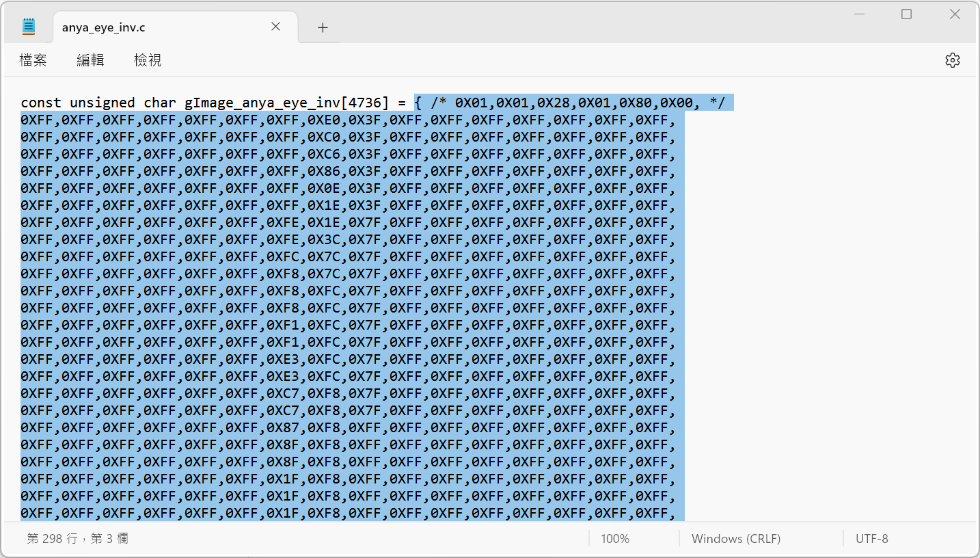
Task: Click the 100% zoom level in status bar
Action: [615, 539]
